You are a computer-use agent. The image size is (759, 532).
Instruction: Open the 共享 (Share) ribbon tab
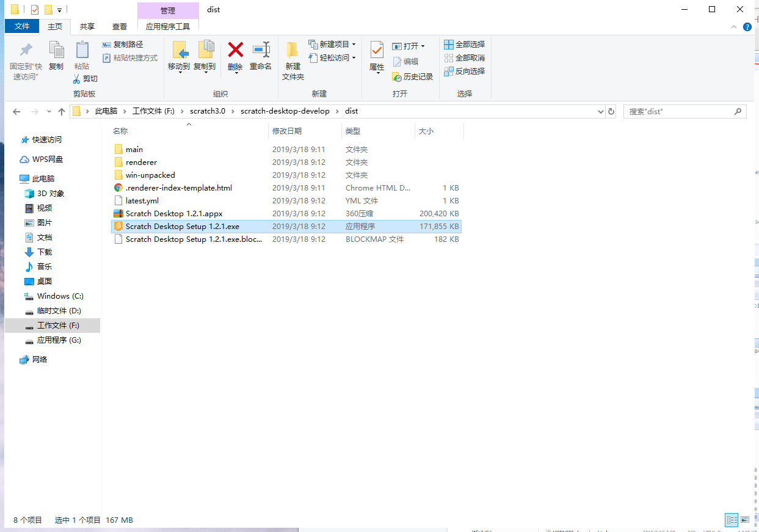tap(87, 26)
